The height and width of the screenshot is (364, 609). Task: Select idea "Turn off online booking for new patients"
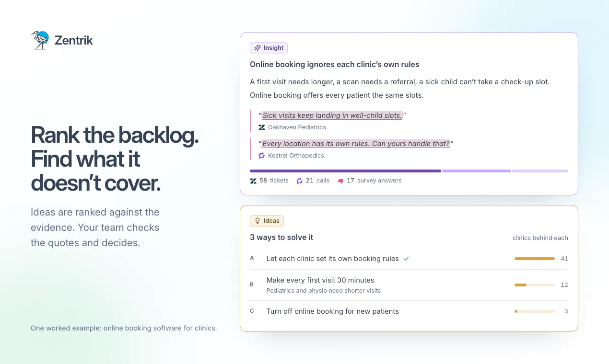tap(333, 311)
